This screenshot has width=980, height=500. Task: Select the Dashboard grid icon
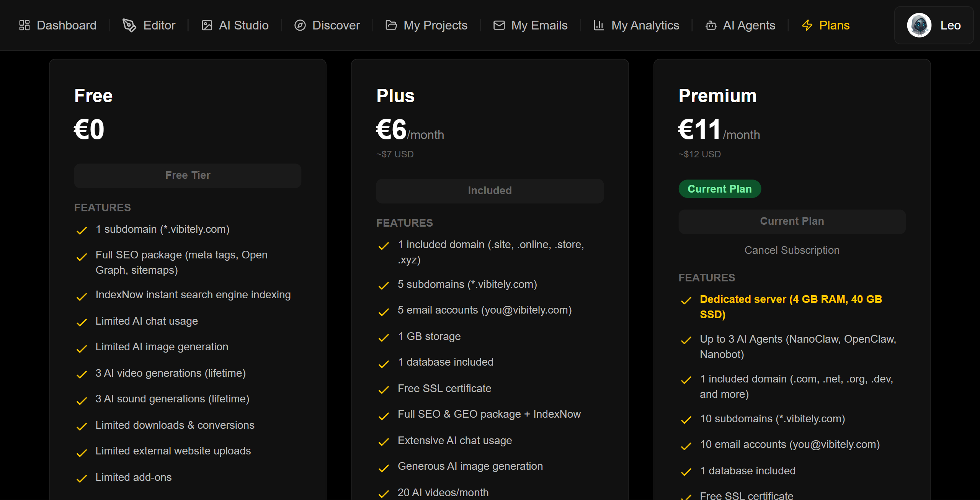(24, 25)
